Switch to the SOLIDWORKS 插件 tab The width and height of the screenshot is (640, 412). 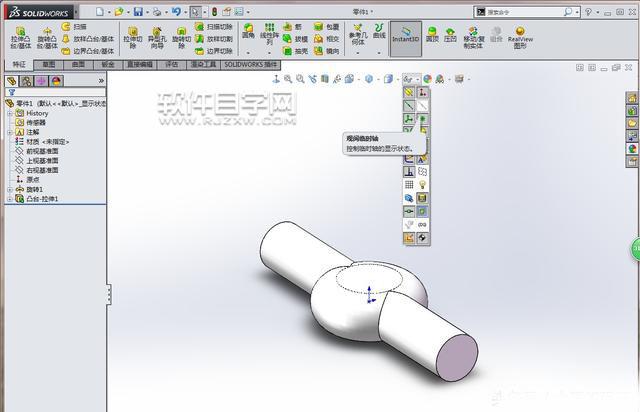click(251, 65)
